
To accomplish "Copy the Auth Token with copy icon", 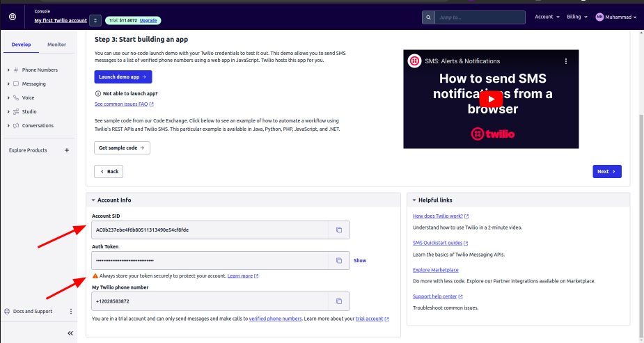I will (339, 260).
